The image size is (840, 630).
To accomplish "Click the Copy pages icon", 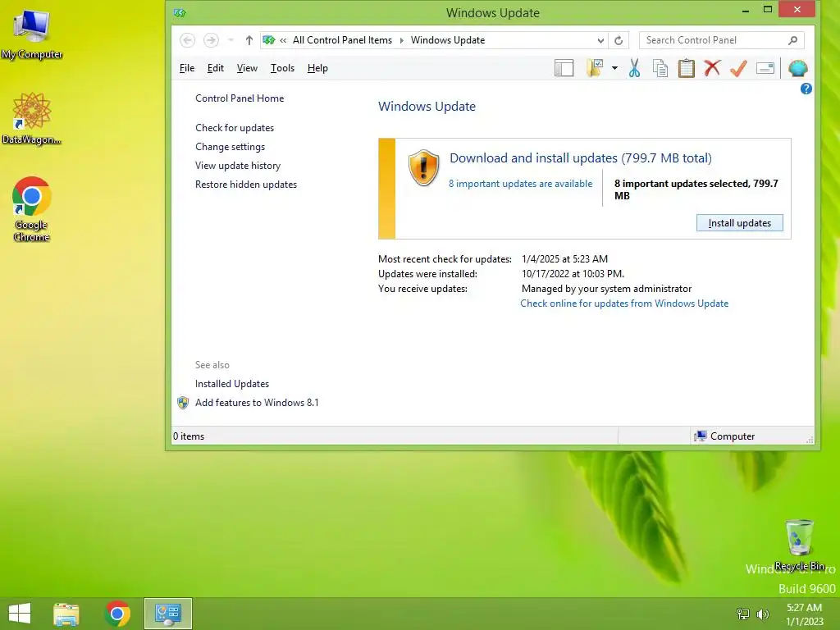I will click(x=660, y=68).
